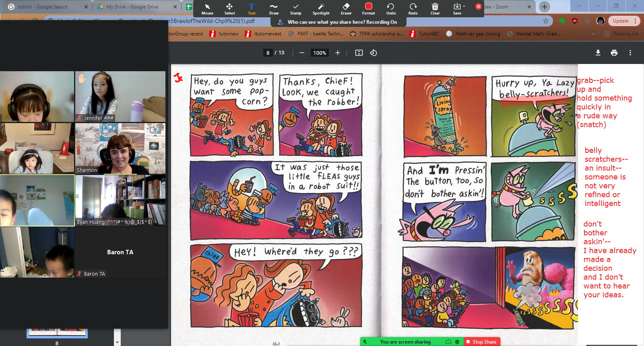Pick the Draw annotation tool
The height and width of the screenshot is (346, 644).
click(x=274, y=9)
